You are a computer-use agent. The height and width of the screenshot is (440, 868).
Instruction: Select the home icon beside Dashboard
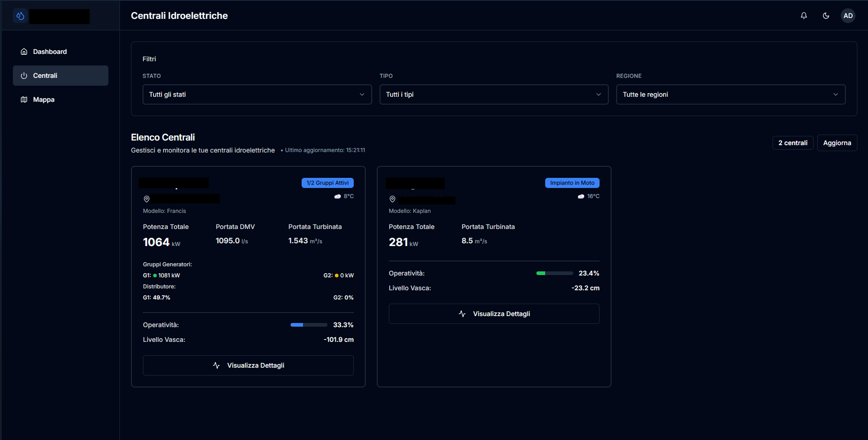click(x=24, y=51)
